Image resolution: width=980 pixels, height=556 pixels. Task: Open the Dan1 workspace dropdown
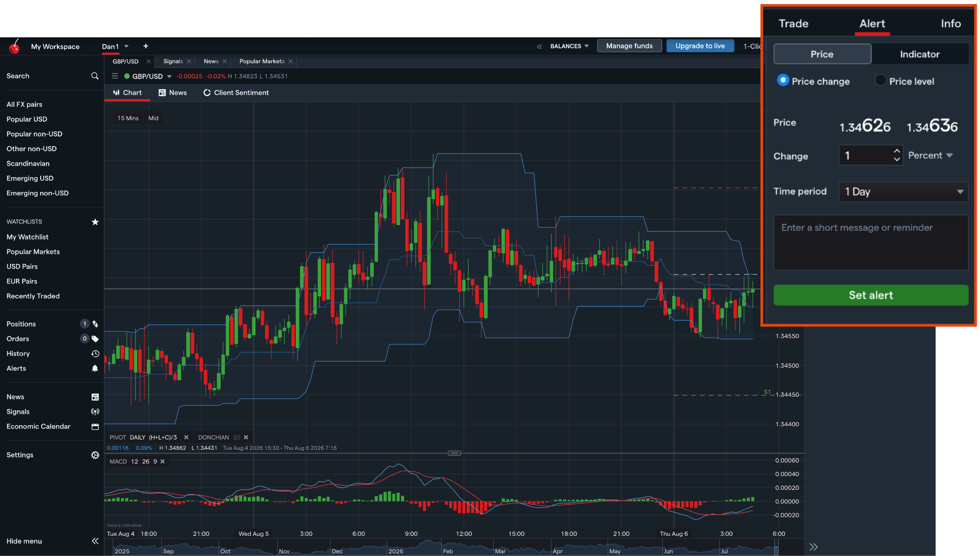[x=126, y=46]
